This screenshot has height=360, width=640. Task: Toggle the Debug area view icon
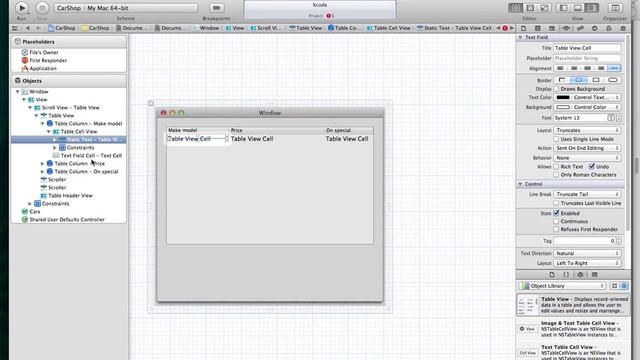coord(578,8)
